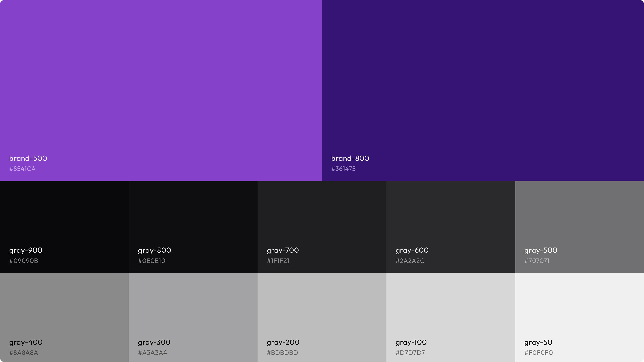Click the brand-500 label text
The height and width of the screenshot is (362, 644).
click(28, 158)
